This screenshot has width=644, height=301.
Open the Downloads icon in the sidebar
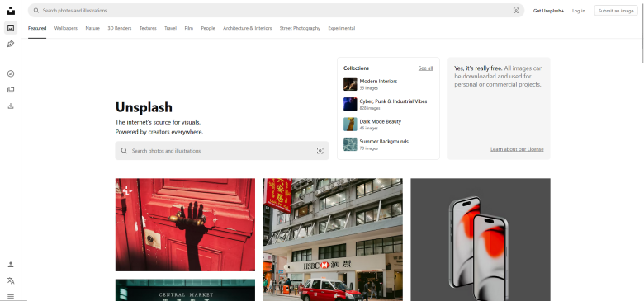click(11, 106)
